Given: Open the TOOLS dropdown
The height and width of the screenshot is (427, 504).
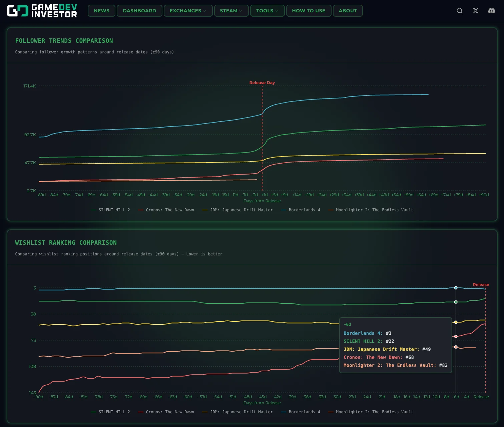Looking at the screenshot, I should pyautogui.click(x=267, y=10).
